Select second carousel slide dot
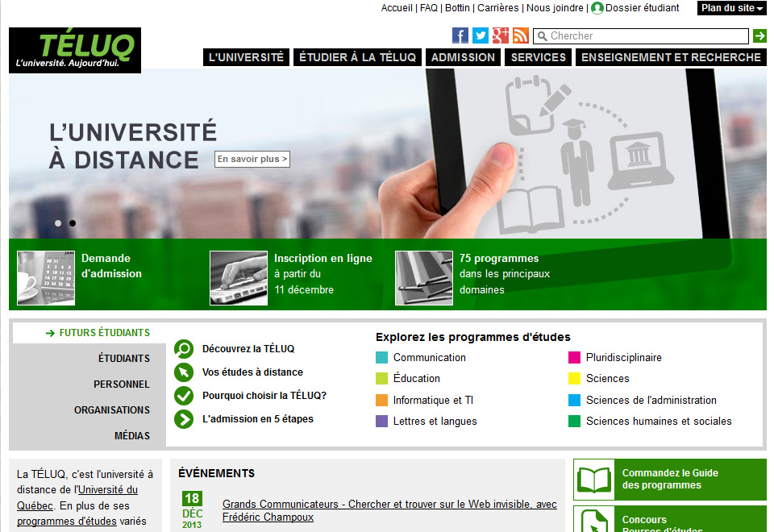 (73, 223)
